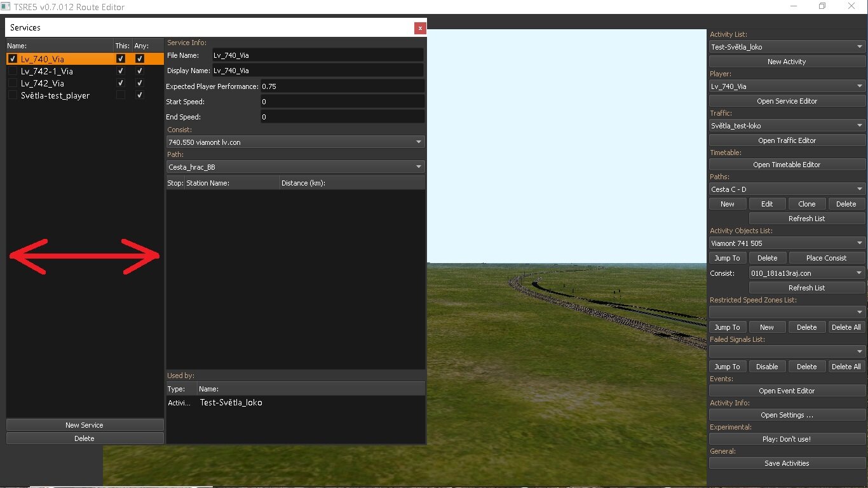Toggle the 'This' checkbox for Lv_742-1_Via
The image size is (868, 488).
click(121, 71)
